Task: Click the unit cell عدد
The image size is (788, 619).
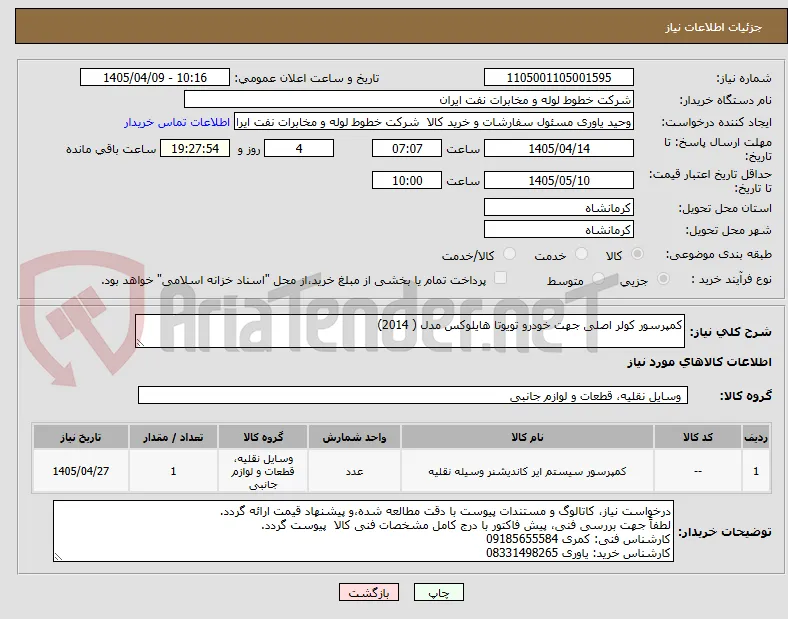Action: point(354,471)
